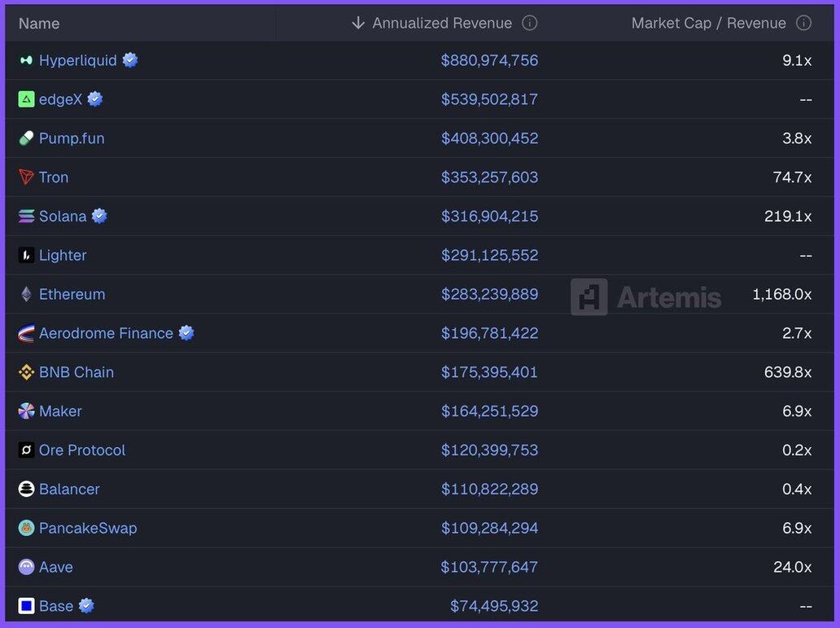Screen dimensions: 840x628
Task: Open the Lighter protocol link
Action: pos(63,255)
